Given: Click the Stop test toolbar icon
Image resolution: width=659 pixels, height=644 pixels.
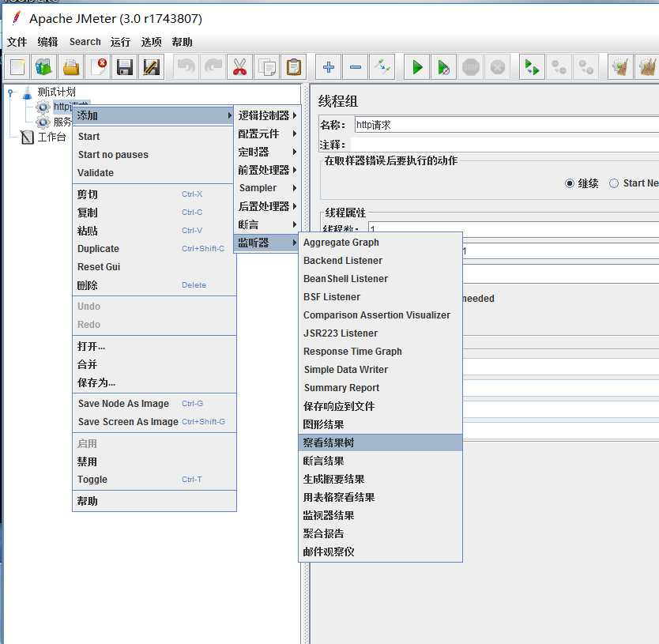Looking at the screenshot, I should [x=471, y=67].
